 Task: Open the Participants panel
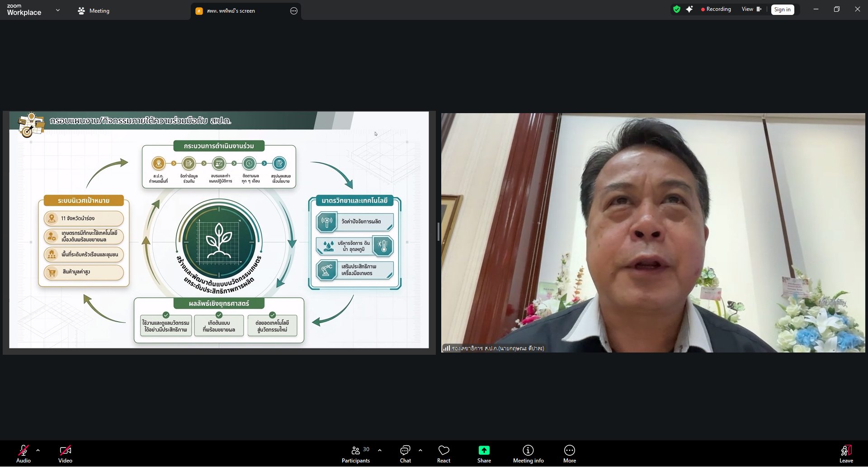(x=356, y=453)
